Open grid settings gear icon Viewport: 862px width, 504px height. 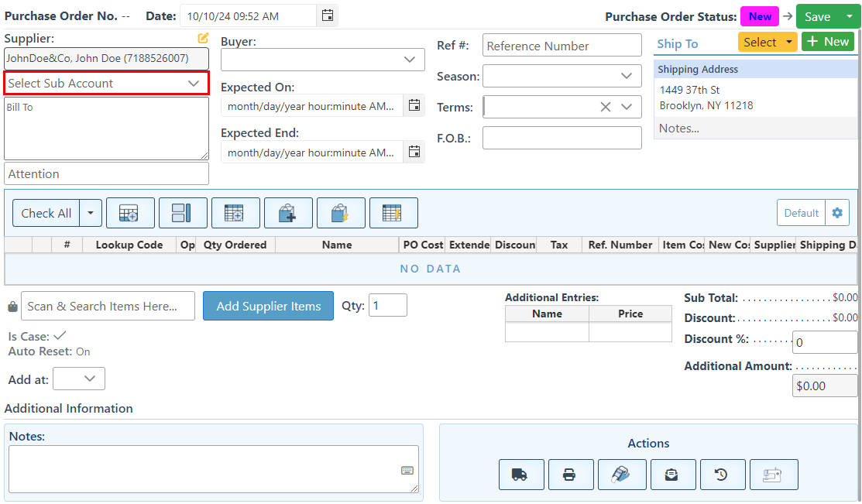pyautogui.click(x=836, y=213)
